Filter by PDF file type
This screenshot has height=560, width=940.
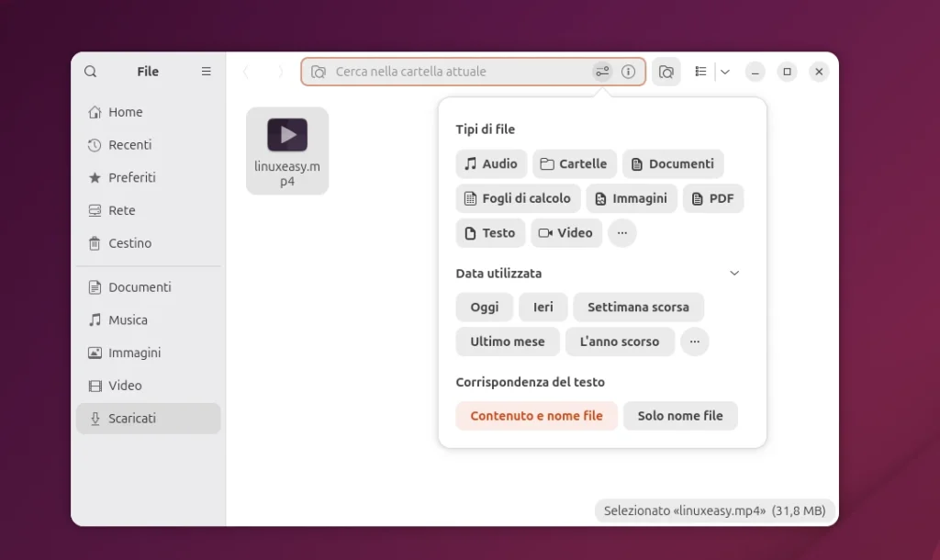[713, 198]
